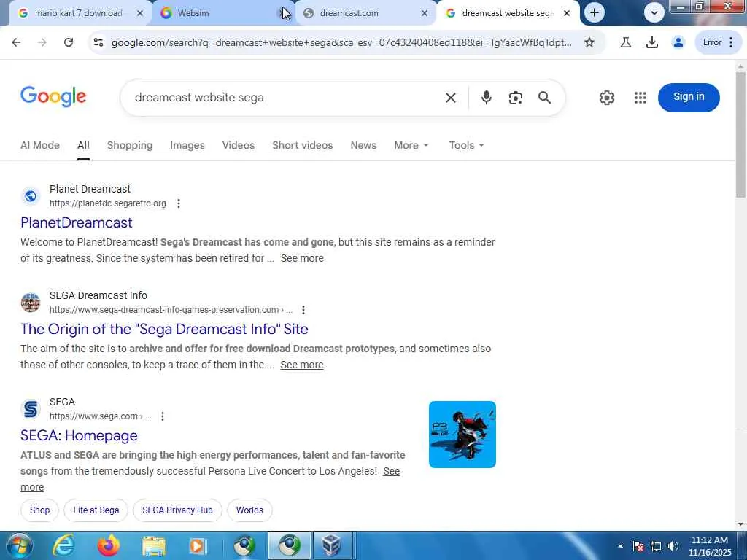Open the Windows Start menu

(20, 545)
